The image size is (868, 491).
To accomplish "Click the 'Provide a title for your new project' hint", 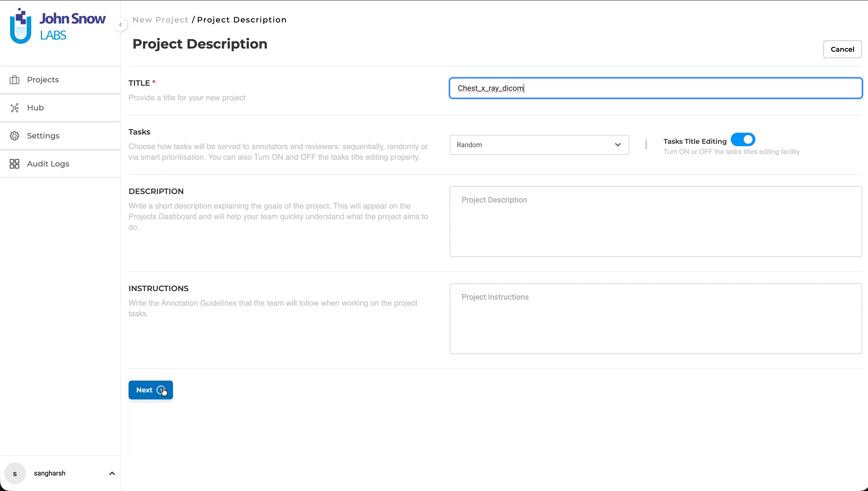I will [187, 98].
